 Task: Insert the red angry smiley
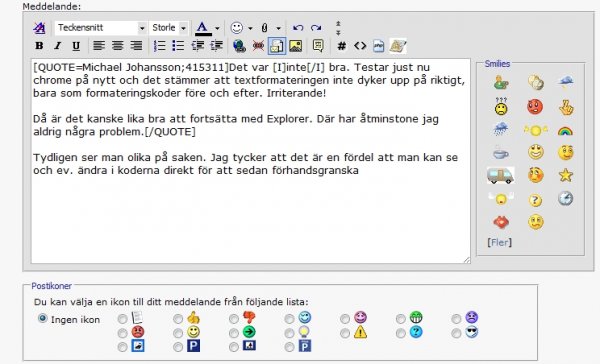[x=535, y=106]
